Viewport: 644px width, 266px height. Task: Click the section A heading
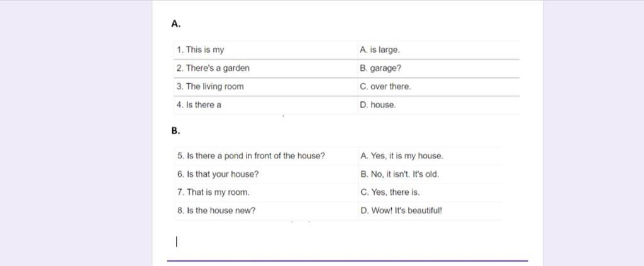coord(176,24)
